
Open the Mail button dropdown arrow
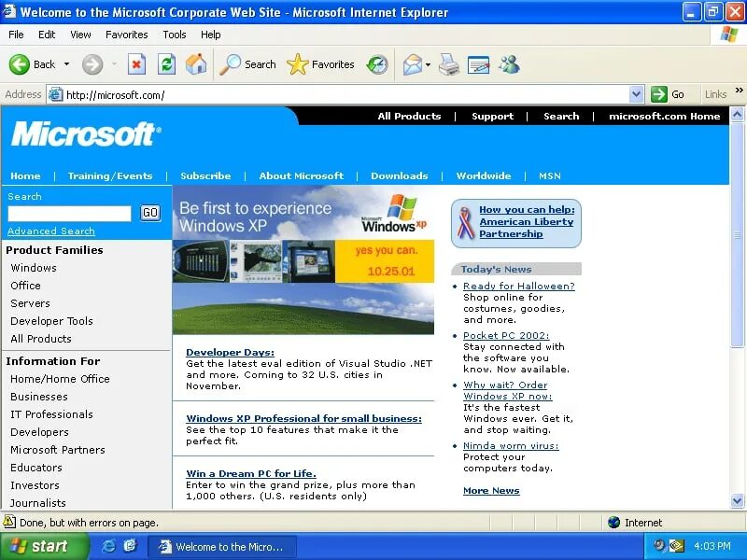click(428, 64)
